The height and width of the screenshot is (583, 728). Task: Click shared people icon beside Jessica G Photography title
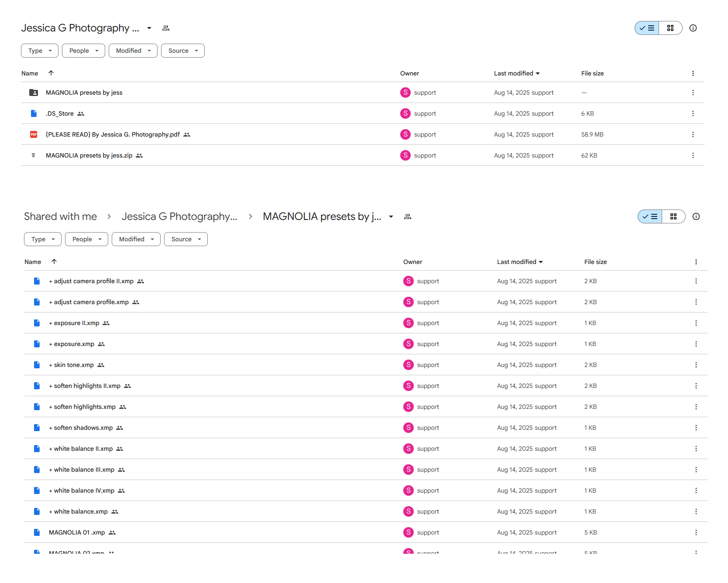point(166,28)
